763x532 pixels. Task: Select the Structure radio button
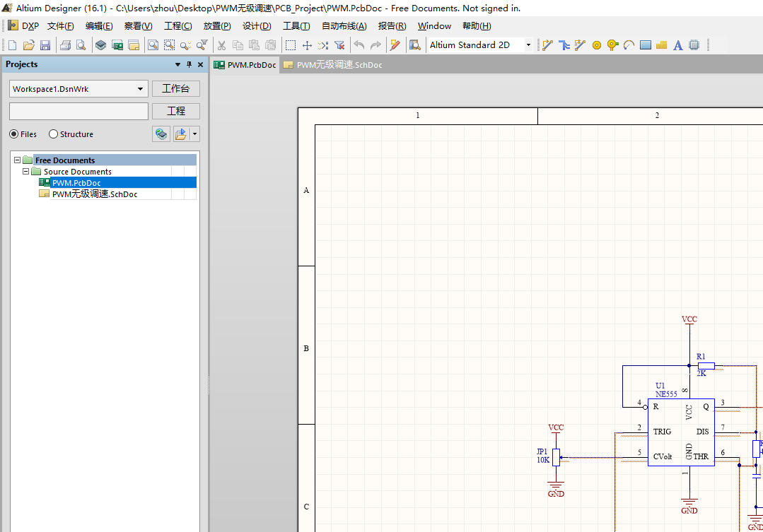pyautogui.click(x=54, y=134)
